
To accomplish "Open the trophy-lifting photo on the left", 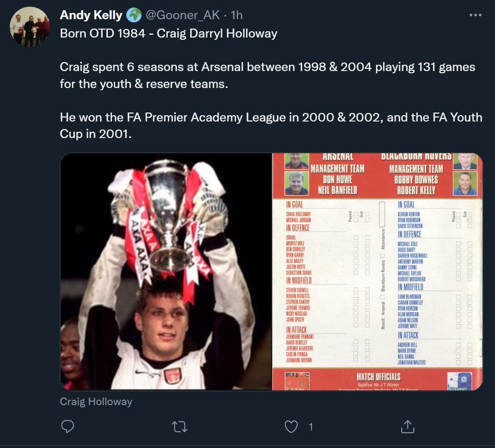I will (166, 272).
